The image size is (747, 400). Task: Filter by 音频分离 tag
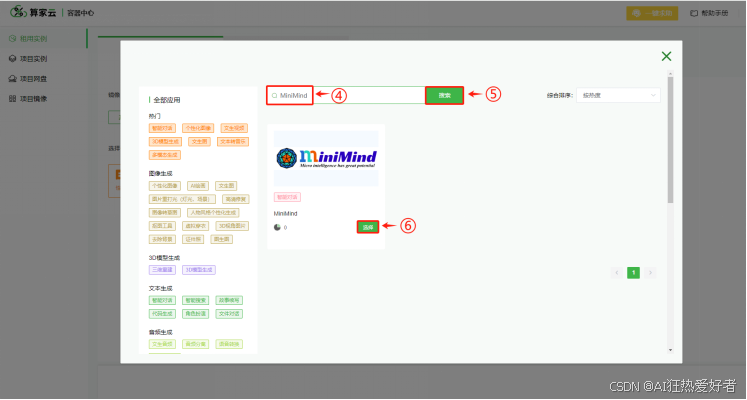pos(195,344)
